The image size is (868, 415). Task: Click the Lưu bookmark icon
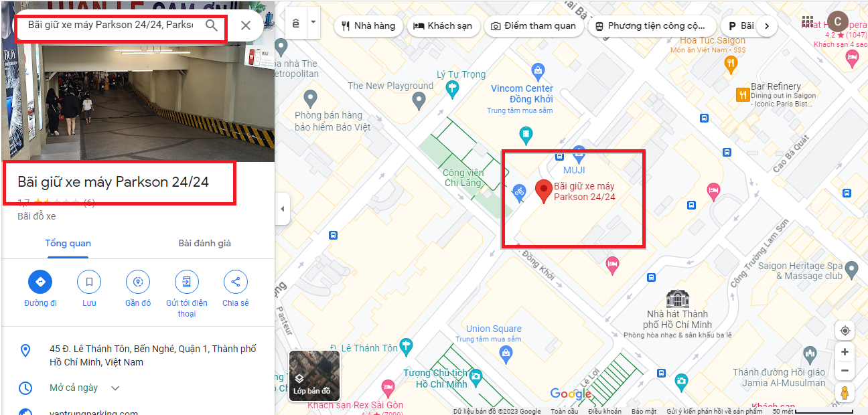pos(89,282)
